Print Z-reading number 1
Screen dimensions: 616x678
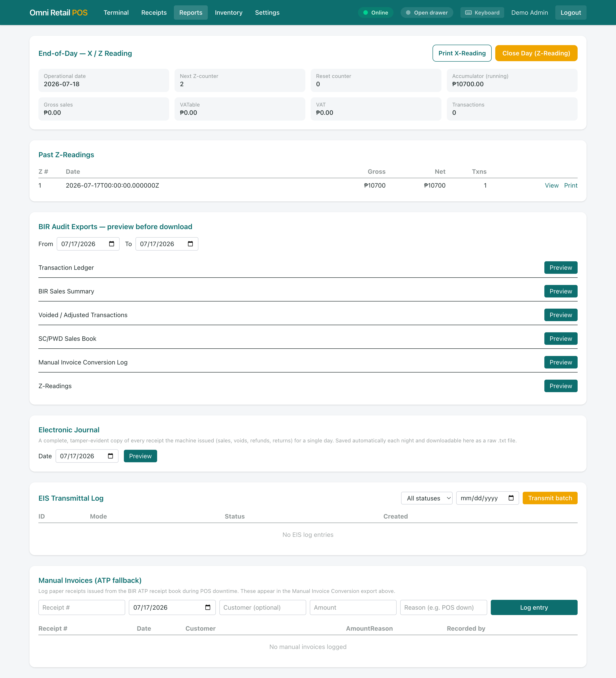click(570, 185)
